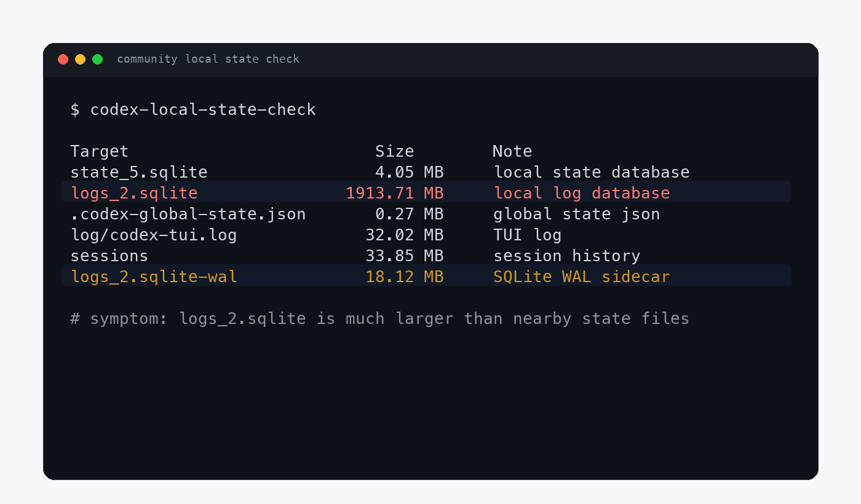Click the '32.02 MB' size value
This screenshot has height=504, width=861.
point(405,235)
